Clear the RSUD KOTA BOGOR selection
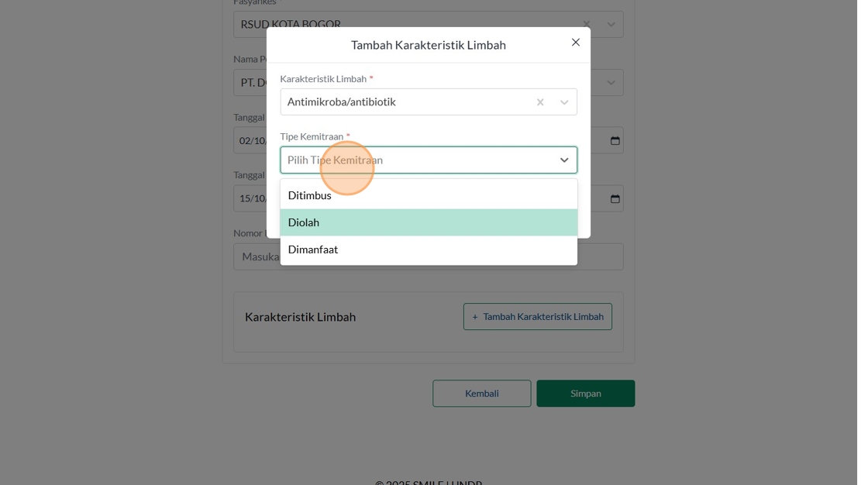This screenshot has height=485, width=868. (587, 24)
